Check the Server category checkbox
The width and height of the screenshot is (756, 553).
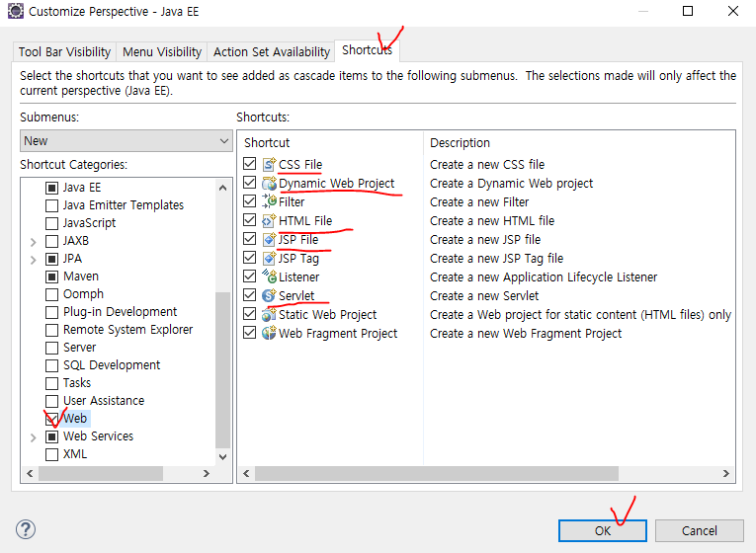click(x=51, y=348)
